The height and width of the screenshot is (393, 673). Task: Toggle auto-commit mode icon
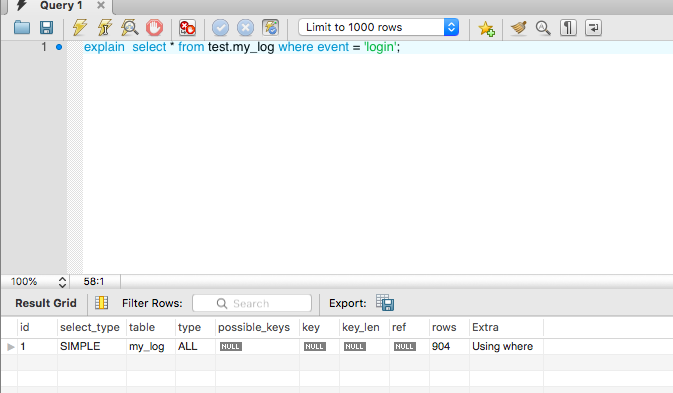click(x=270, y=27)
